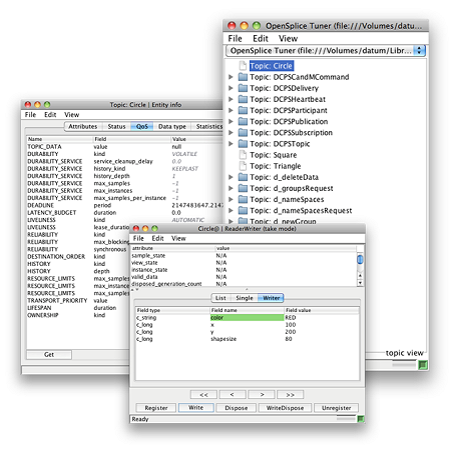451x451 pixels.
Task: Click the d_nameSpaces folder icon
Action: point(243,199)
